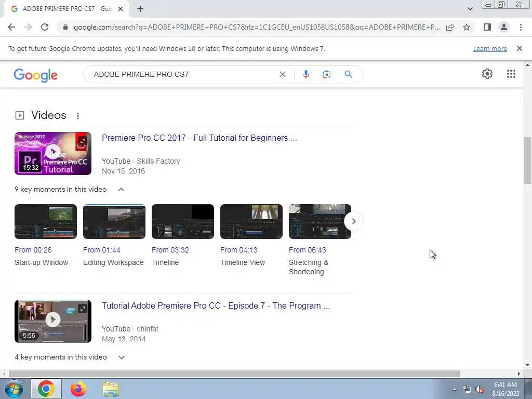The height and width of the screenshot is (399, 532).
Task: Collapse the 9 key moments section
Action: [x=121, y=189]
